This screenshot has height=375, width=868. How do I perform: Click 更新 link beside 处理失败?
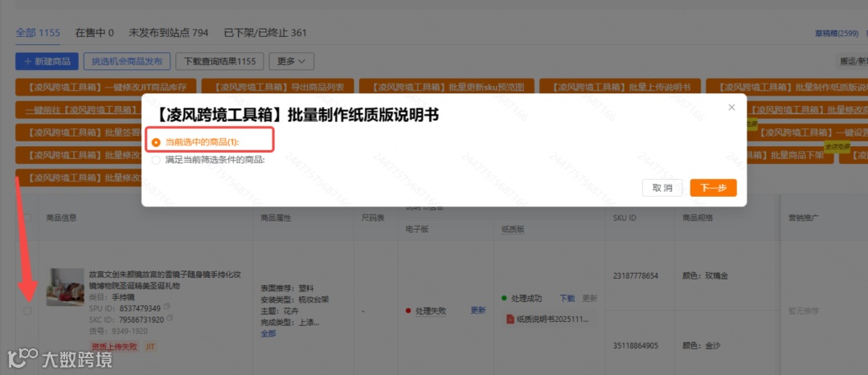pyautogui.click(x=477, y=311)
